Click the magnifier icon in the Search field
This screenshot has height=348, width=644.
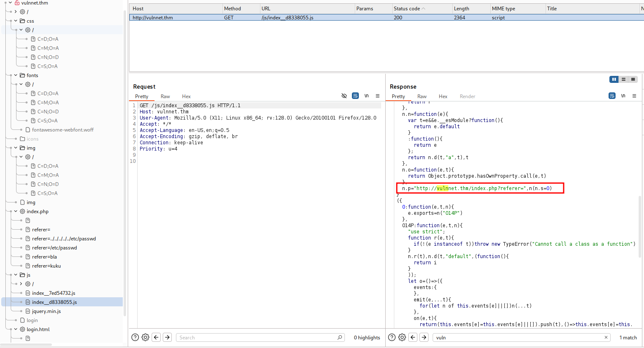point(340,337)
